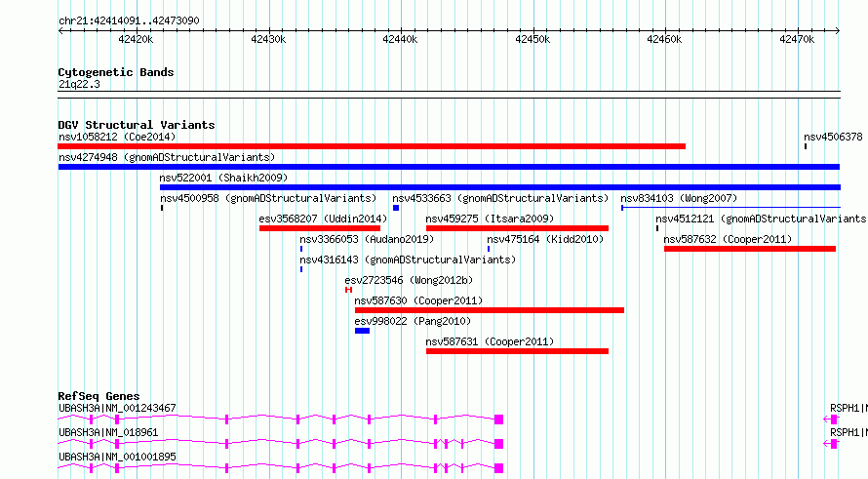Click the nsv475164 (Kidd2010) label
Viewport: 868px width, 479px height.
(545, 239)
